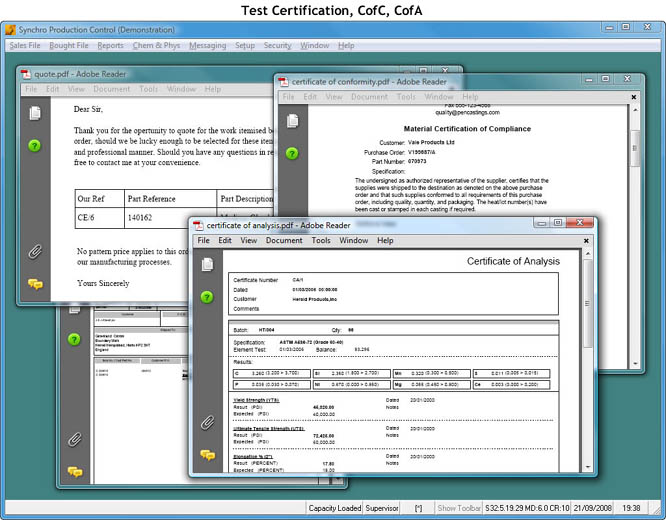Open the Messaging menu in Synchro

(208, 45)
